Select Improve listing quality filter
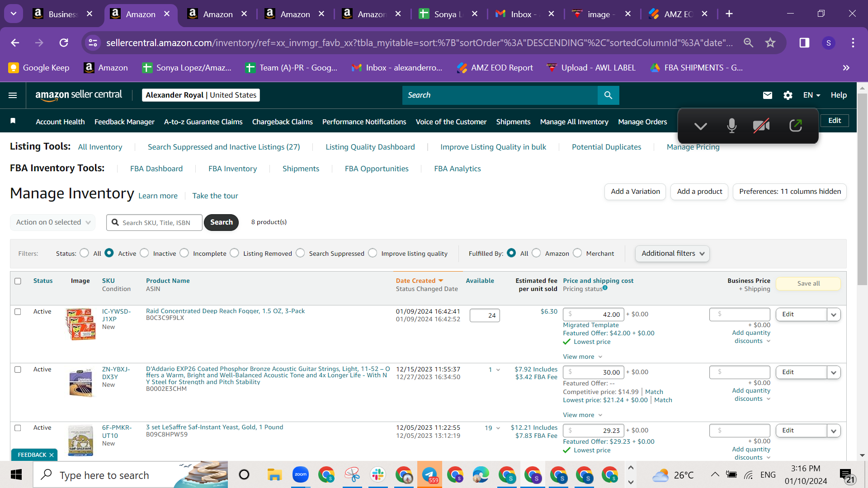The image size is (868, 488). (x=373, y=253)
